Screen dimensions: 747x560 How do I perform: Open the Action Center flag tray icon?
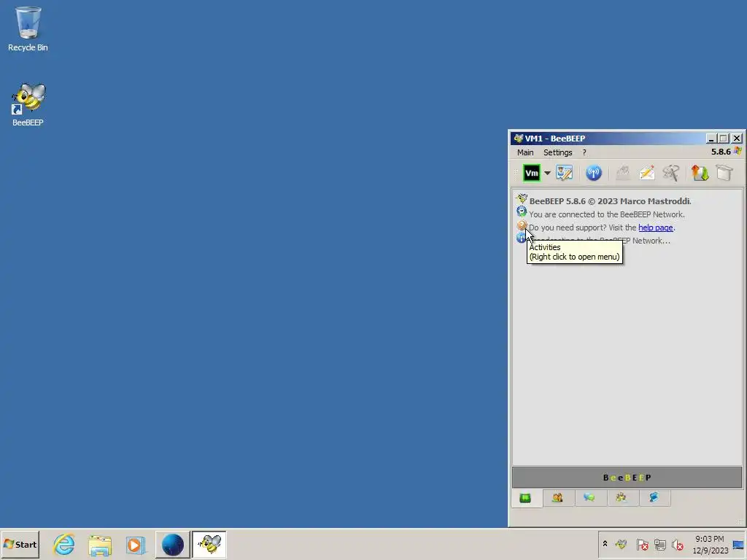pos(642,544)
